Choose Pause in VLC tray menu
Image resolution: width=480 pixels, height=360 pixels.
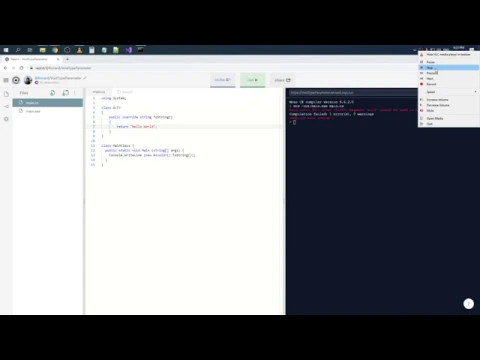coord(449,62)
